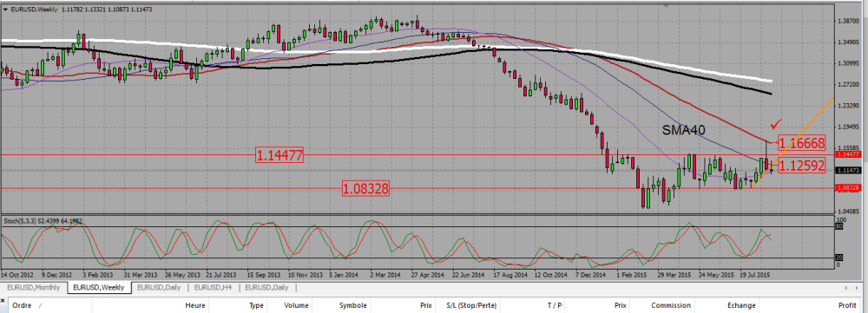This screenshot has width=868, height=313.
Task: Click the 1.30995 price axis value
Action: [849, 63]
